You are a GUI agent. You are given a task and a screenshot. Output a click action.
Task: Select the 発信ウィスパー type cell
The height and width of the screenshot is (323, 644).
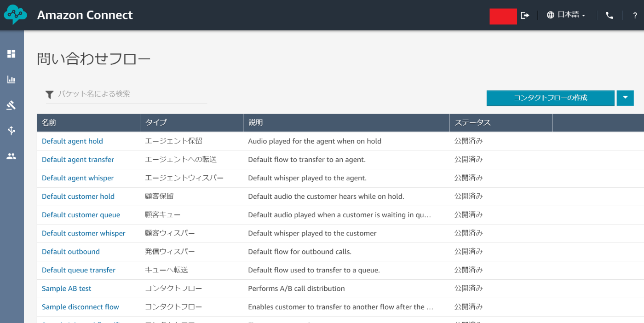tap(170, 252)
